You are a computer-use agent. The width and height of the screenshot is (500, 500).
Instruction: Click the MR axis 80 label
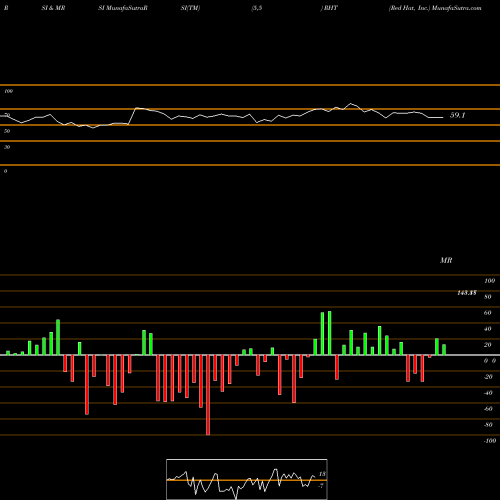[488, 297]
